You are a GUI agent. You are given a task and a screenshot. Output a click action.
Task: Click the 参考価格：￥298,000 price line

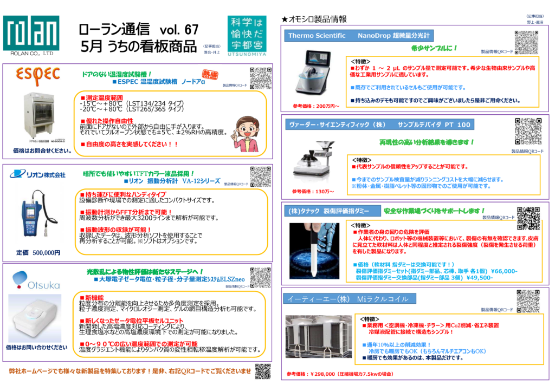click(x=340, y=374)
